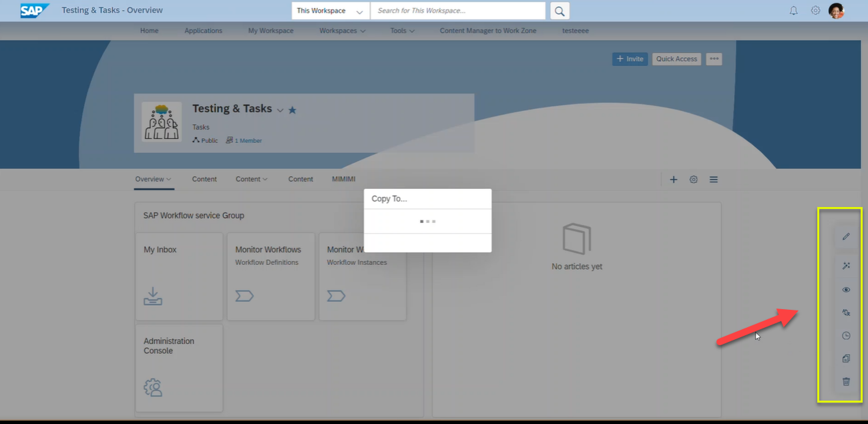
Task: Expand the Tools menu
Action: coord(403,31)
